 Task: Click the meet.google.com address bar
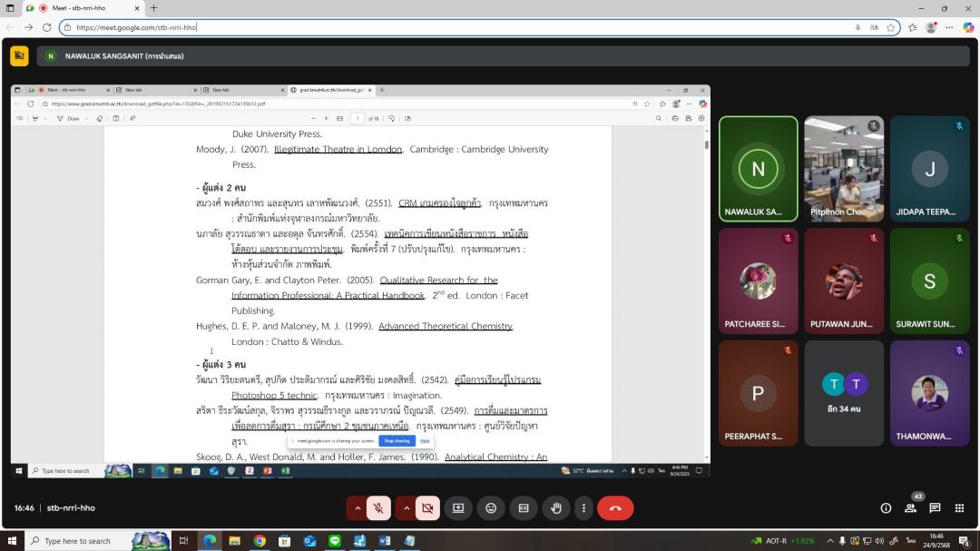pos(454,27)
